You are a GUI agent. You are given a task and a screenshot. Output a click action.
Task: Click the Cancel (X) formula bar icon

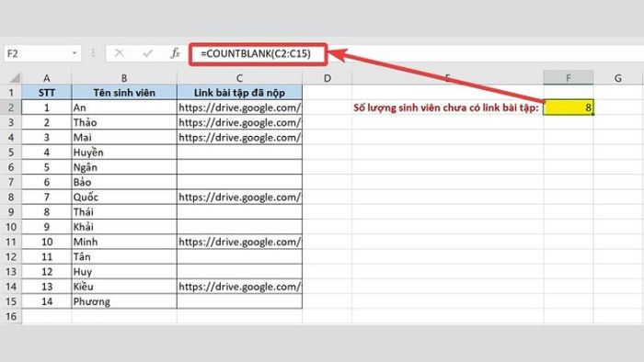(x=119, y=53)
